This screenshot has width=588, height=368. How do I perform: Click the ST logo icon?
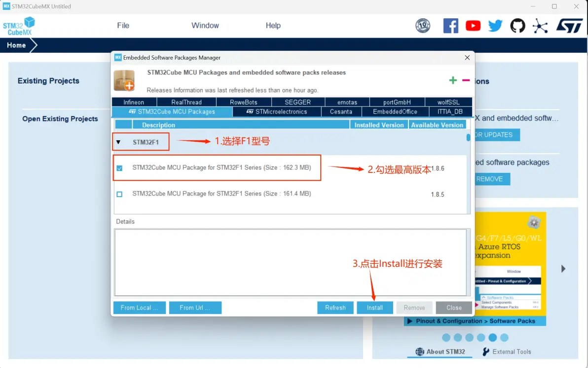(569, 26)
